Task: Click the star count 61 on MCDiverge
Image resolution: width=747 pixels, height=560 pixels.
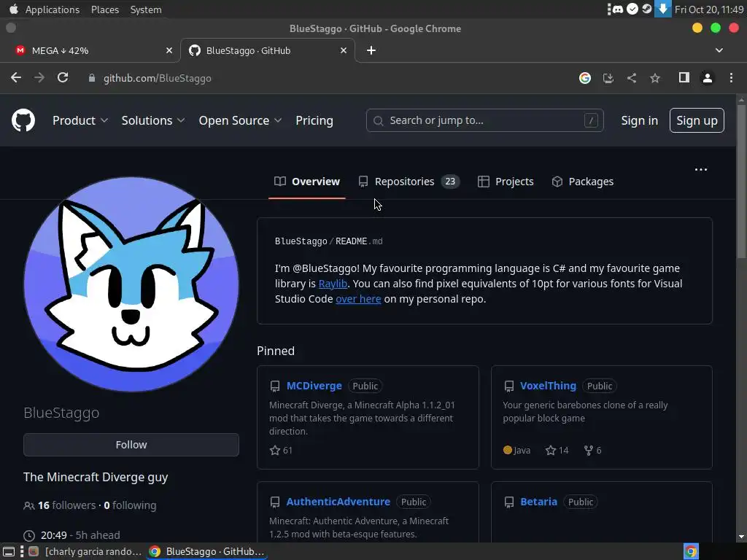Action: click(x=281, y=451)
